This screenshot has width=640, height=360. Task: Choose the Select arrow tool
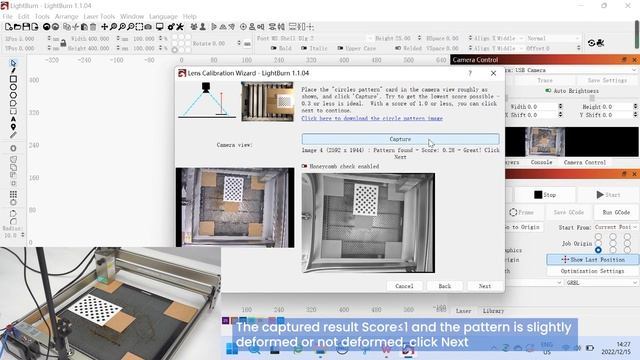tap(13, 63)
